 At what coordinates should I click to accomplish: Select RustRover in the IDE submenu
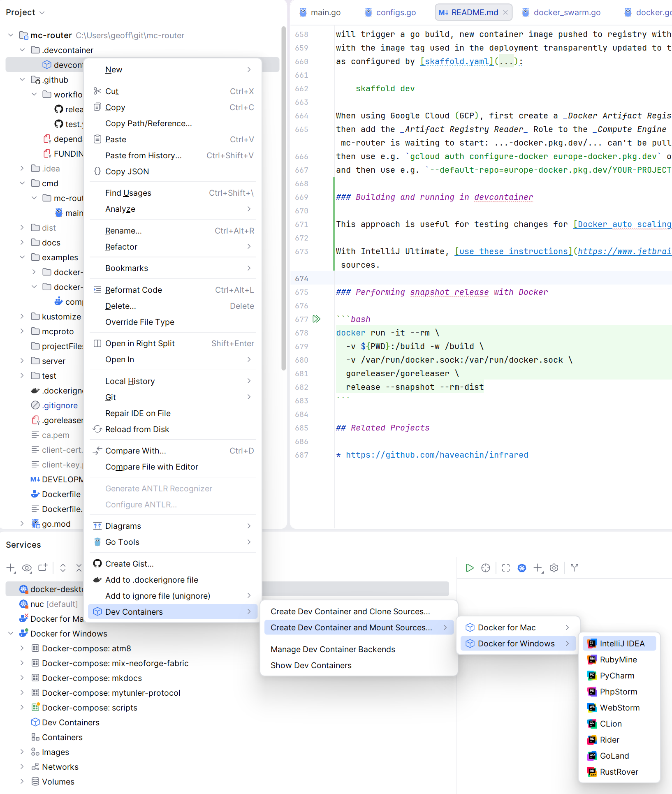click(619, 772)
